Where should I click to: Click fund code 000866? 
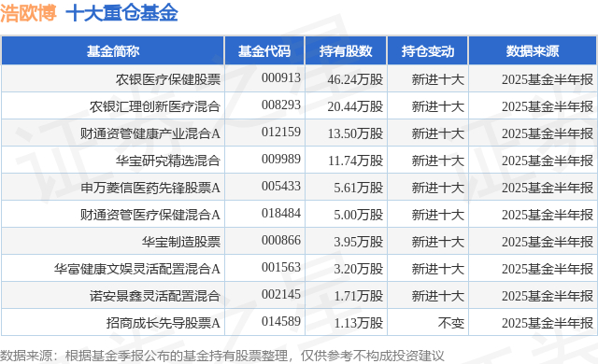pyautogui.click(x=281, y=240)
